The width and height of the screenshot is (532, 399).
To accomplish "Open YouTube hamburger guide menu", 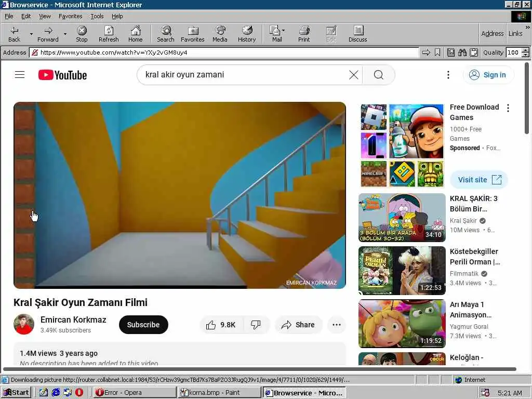I will point(20,75).
